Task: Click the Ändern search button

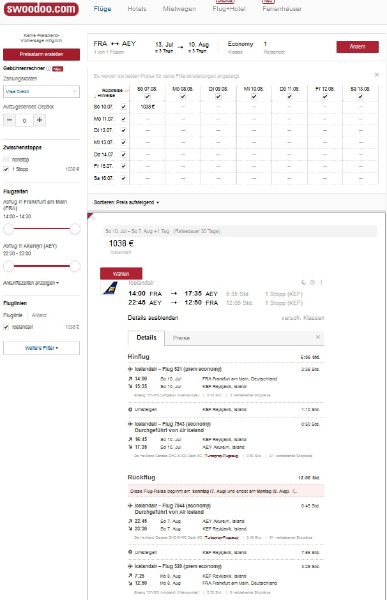Action: click(x=358, y=47)
